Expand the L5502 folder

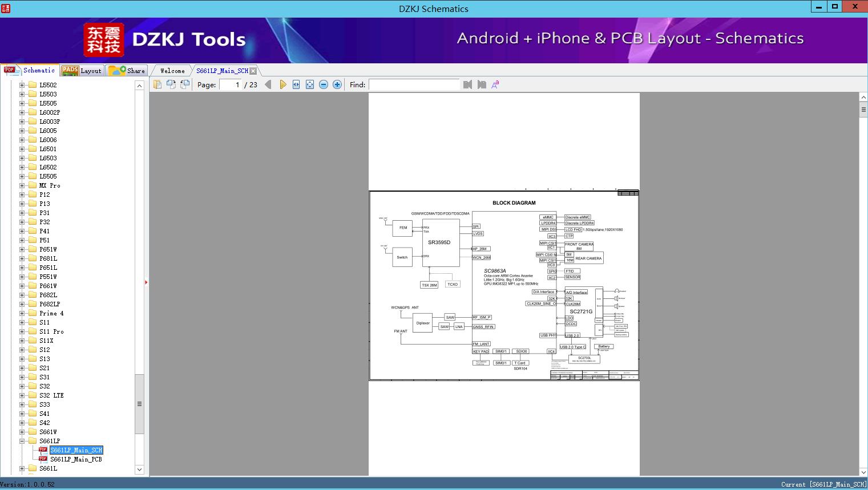click(22, 85)
